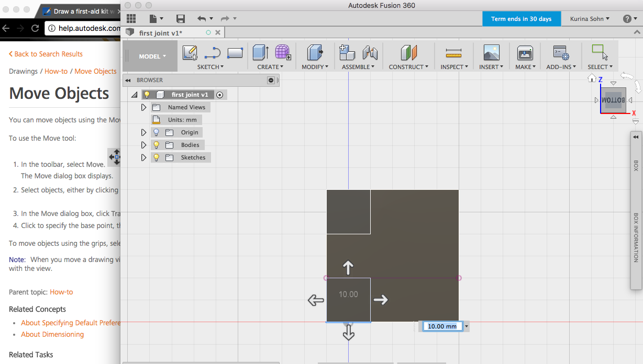Open the SKETCH menu
The image size is (643, 364).
[x=210, y=67]
